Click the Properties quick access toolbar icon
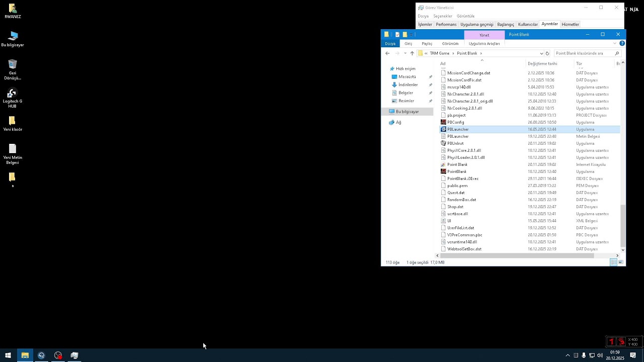This screenshot has width=644, height=362. [x=397, y=35]
